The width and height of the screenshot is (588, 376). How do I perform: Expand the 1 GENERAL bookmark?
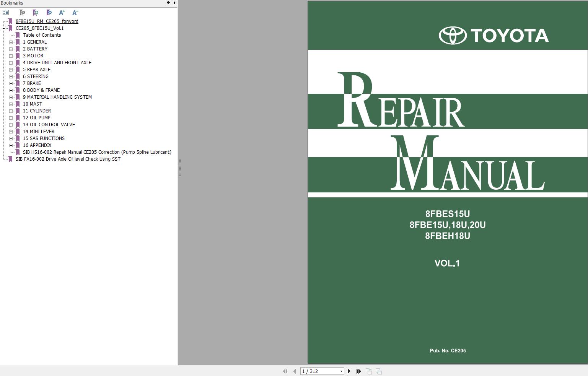[11, 42]
